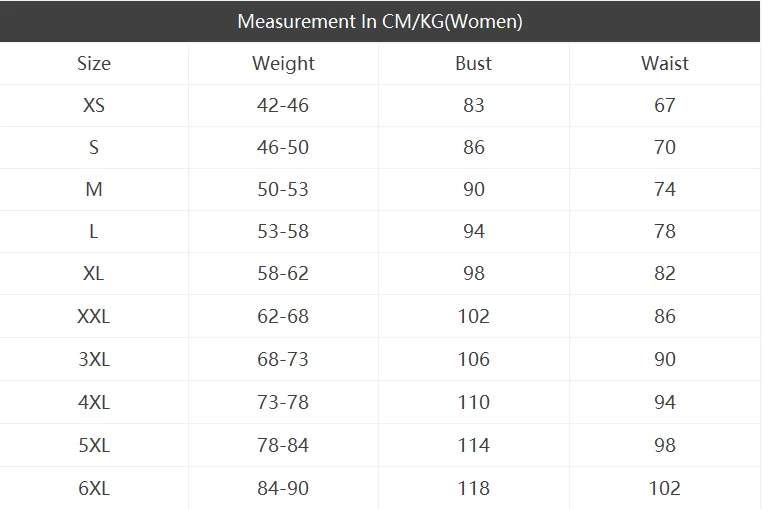
Task: Select the Size column header
Action: [94, 64]
